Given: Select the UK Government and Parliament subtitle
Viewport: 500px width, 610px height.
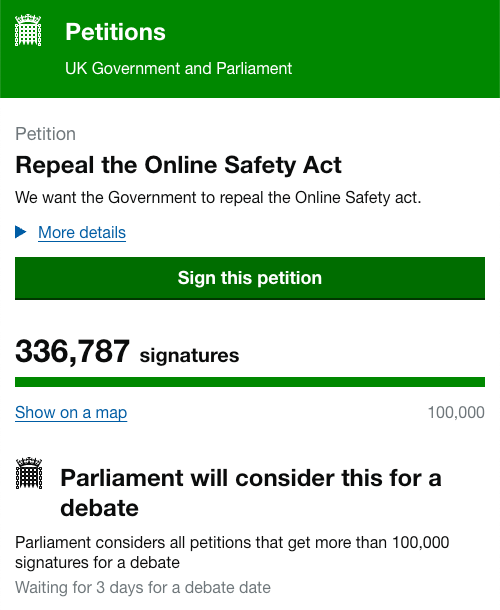Looking at the screenshot, I should coord(178,68).
